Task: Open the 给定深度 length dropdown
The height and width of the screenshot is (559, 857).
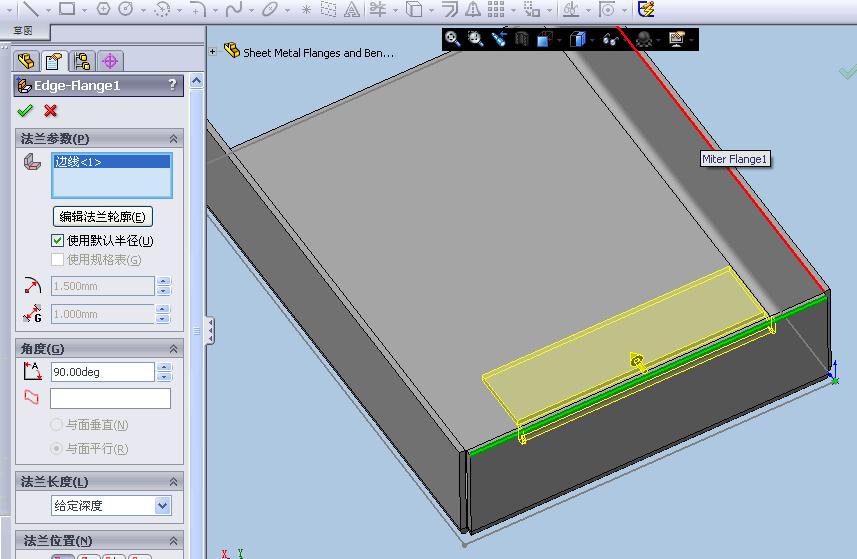Action: point(162,505)
